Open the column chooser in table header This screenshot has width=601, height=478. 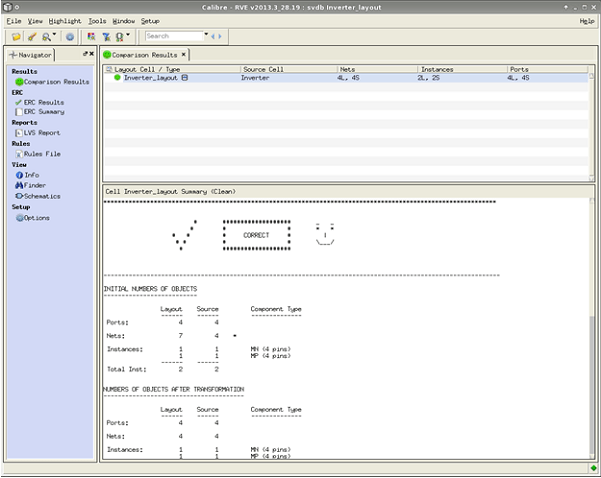coord(109,69)
